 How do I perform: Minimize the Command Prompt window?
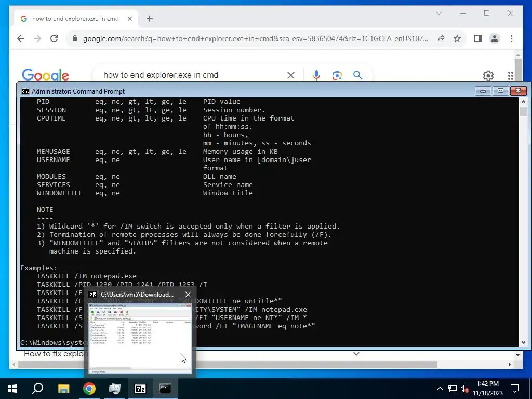click(483, 91)
